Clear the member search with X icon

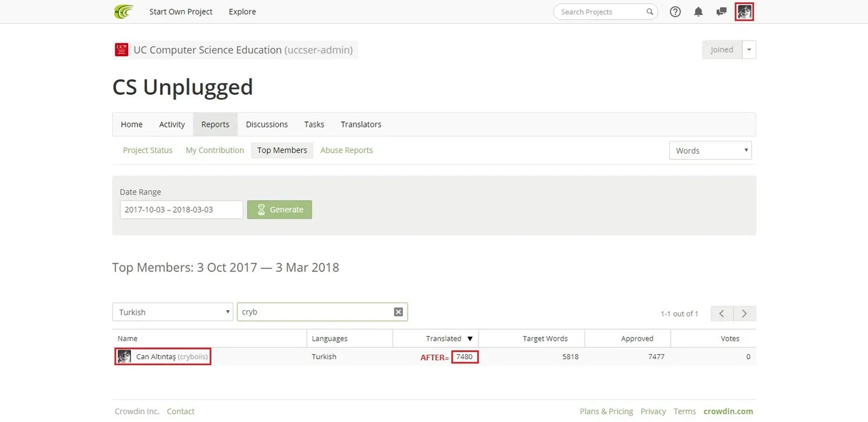pos(399,312)
